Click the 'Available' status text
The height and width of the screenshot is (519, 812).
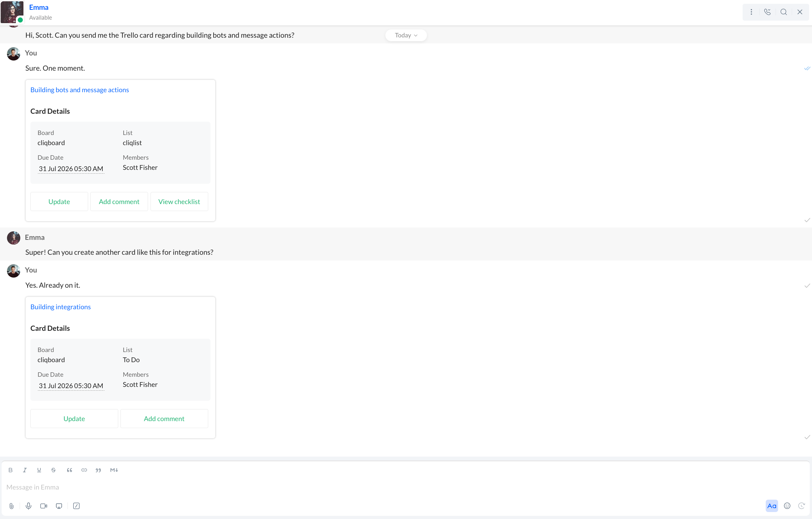[41, 17]
